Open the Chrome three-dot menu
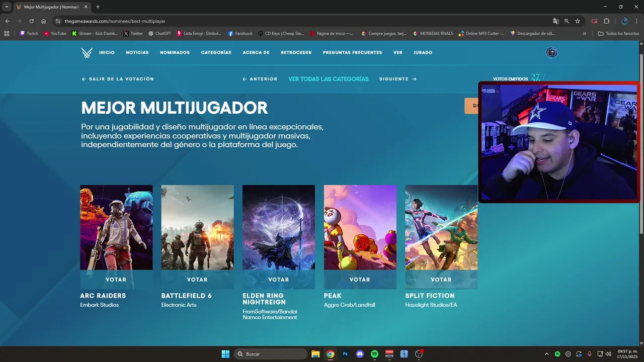 [x=637, y=21]
